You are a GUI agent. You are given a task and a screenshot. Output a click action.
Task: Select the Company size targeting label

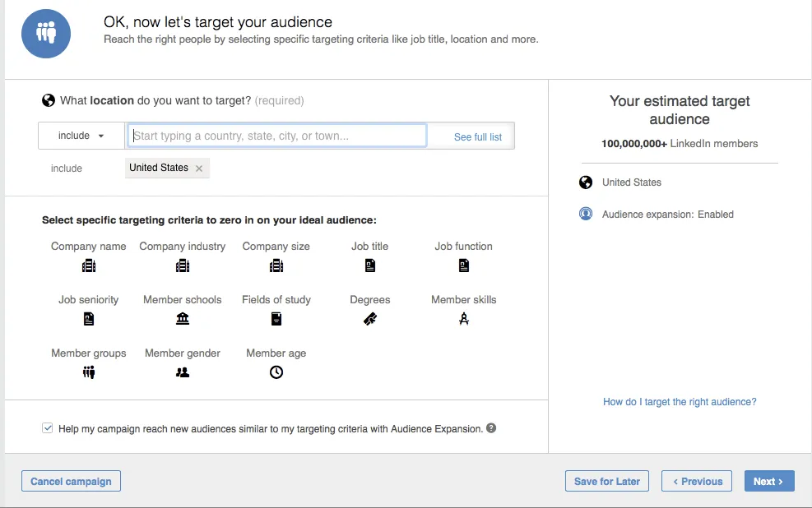[276, 247]
